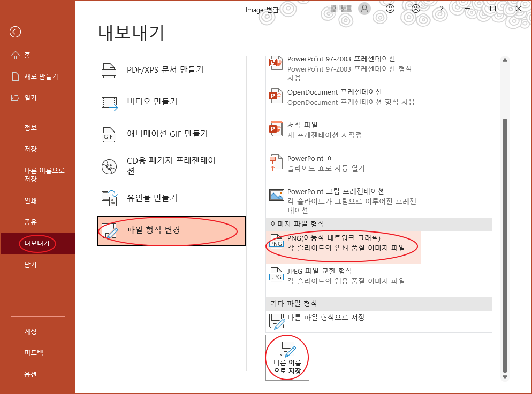532x394 pixels.
Task: Send a smile feedback icon
Action: (390, 9)
